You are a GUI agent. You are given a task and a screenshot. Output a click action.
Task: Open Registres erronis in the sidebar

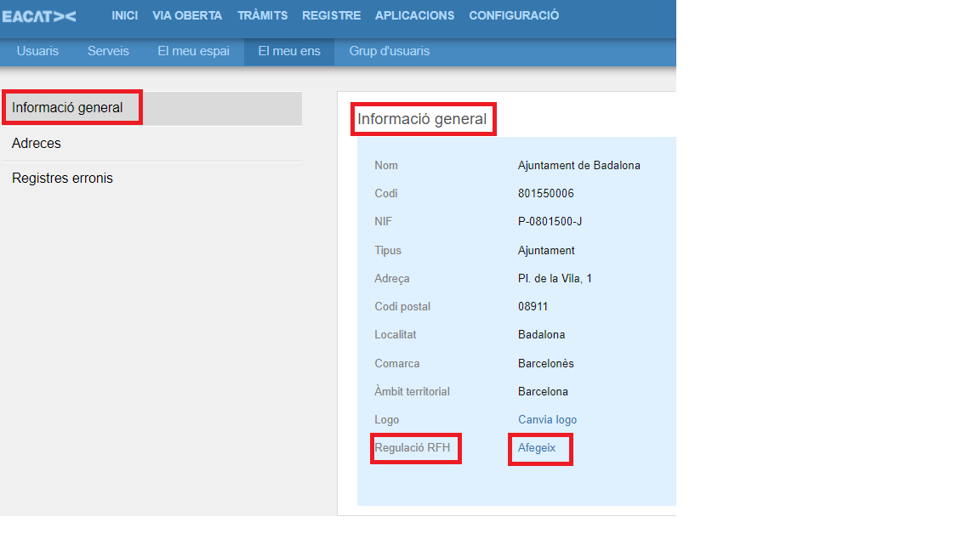click(62, 179)
